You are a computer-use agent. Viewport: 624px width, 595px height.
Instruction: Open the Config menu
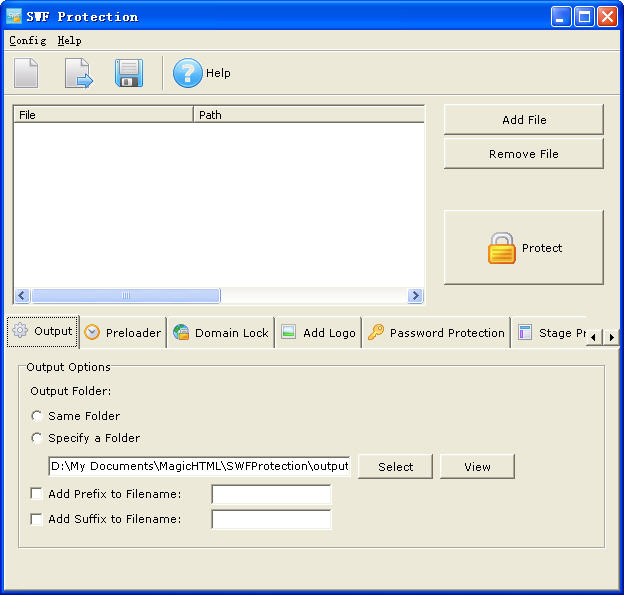click(x=28, y=41)
